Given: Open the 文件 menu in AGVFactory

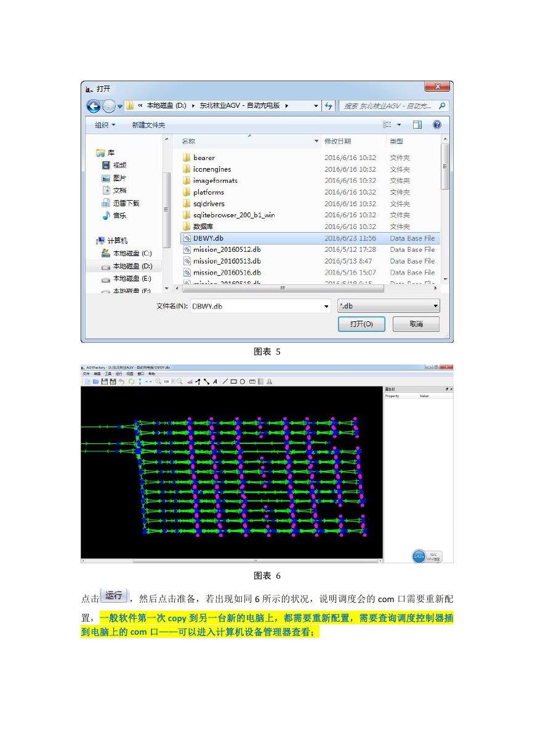Looking at the screenshot, I should pyautogui.click(x=86, y=374).
